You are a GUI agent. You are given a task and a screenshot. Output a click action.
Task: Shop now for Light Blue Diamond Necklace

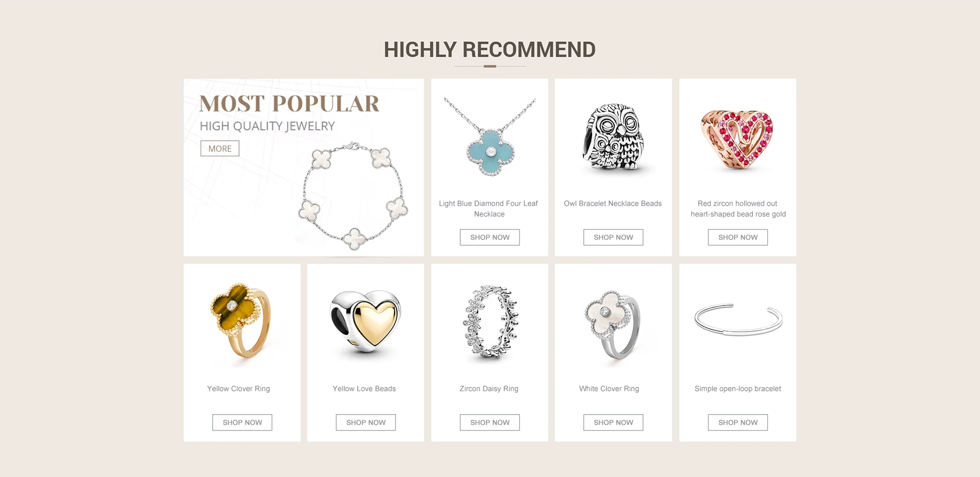[489, 237]
